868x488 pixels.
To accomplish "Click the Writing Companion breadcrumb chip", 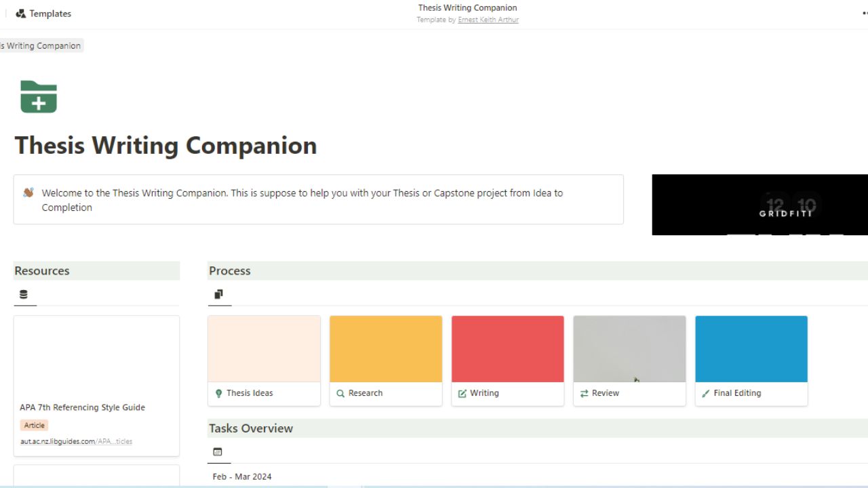I will 41,45.
